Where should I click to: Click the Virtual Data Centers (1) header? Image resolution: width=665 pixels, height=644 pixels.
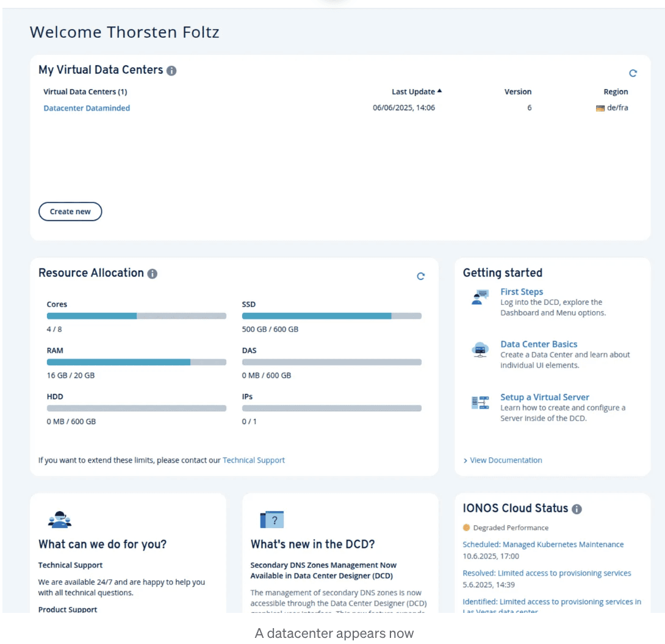click(x=85, y=91)
